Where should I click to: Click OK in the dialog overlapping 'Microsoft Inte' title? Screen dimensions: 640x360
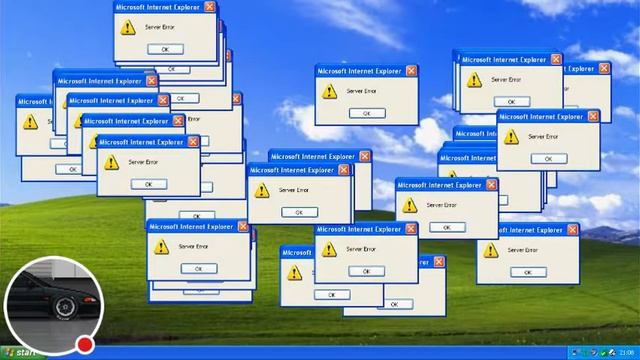tap(549, 159)
